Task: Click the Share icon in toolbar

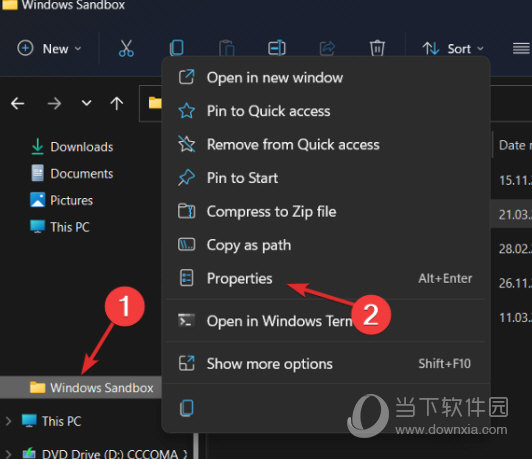Action: pos(327,48)
